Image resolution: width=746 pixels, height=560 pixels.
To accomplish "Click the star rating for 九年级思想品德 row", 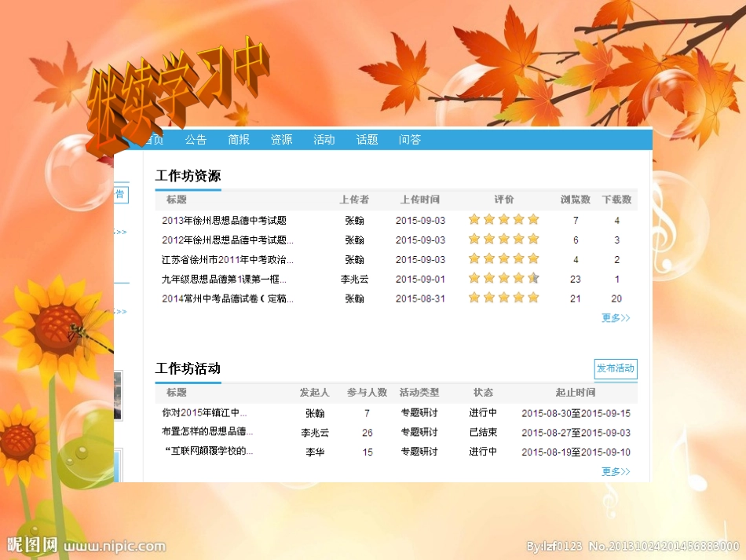I will tap(504, 278).
